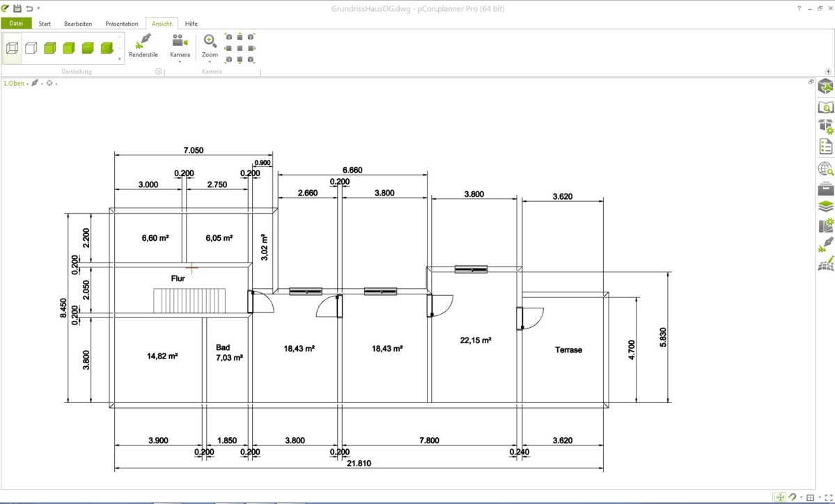Select the white hidden-line cube display mode

tap(31, 48)
